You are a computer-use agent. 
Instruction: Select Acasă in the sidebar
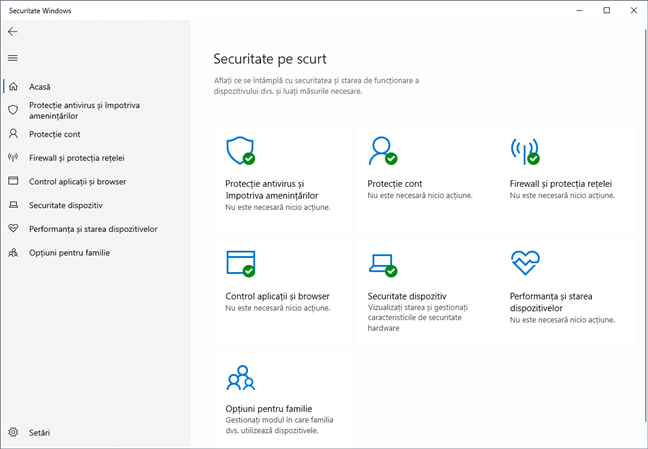click(x=40, y=87)
